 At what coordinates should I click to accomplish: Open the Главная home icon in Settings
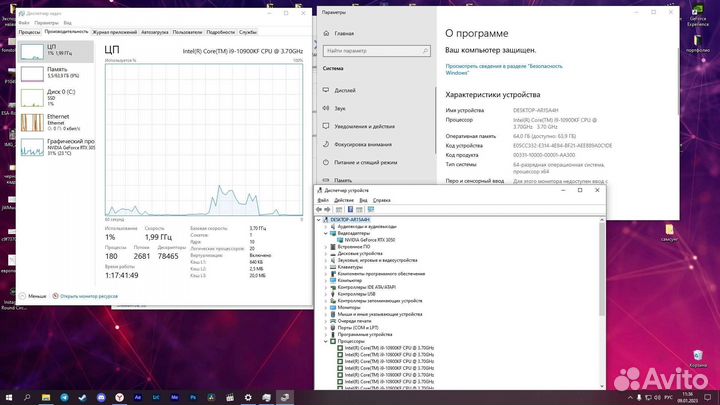click(326, 33)
